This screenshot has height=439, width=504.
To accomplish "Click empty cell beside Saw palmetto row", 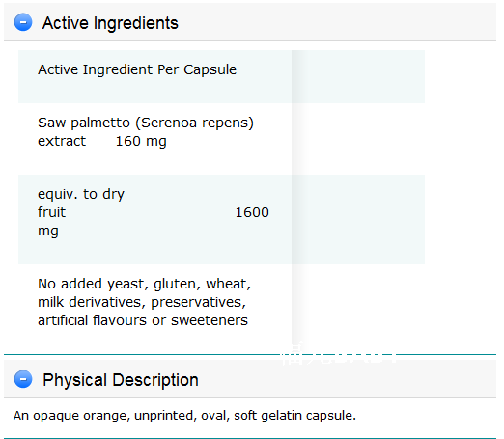I will click(358, 139).
